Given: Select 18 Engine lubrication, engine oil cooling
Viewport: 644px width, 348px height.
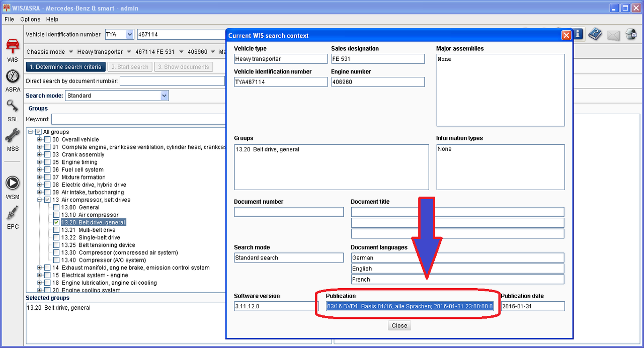Looking at the screenshot, I should (104, 283).
